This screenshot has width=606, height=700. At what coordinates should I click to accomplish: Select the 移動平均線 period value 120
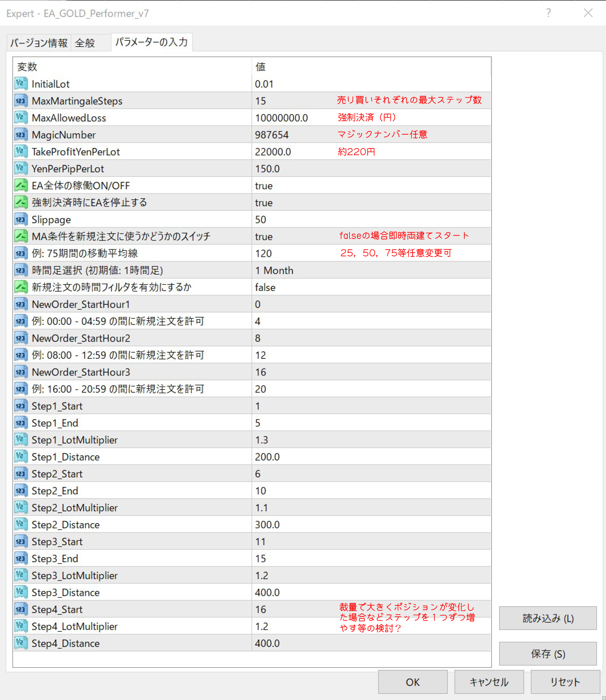(x=264, y=254)
